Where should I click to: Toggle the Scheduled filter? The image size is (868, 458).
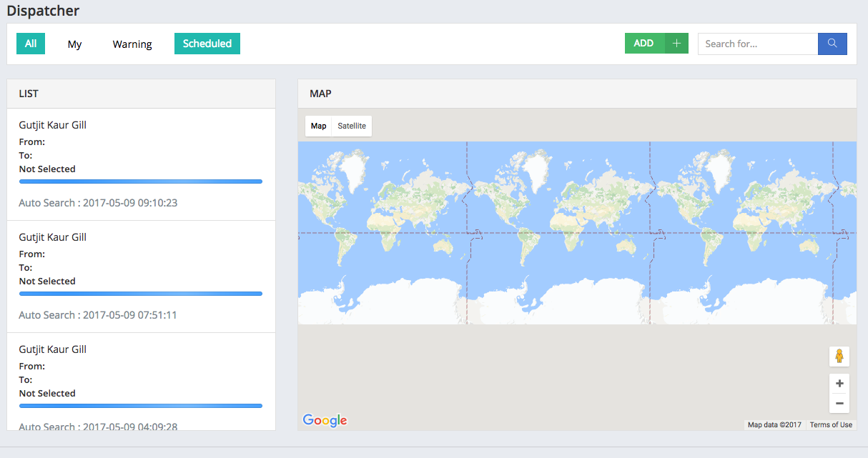coord(207,44)
